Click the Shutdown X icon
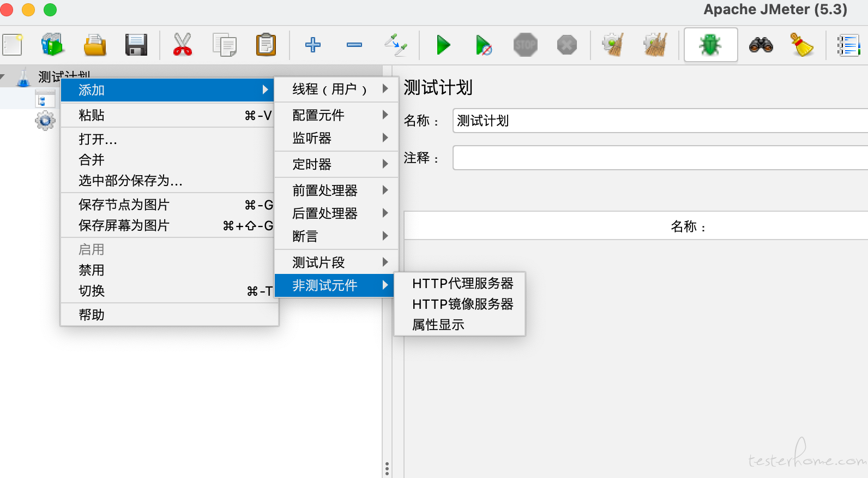 tap(567, 45)
